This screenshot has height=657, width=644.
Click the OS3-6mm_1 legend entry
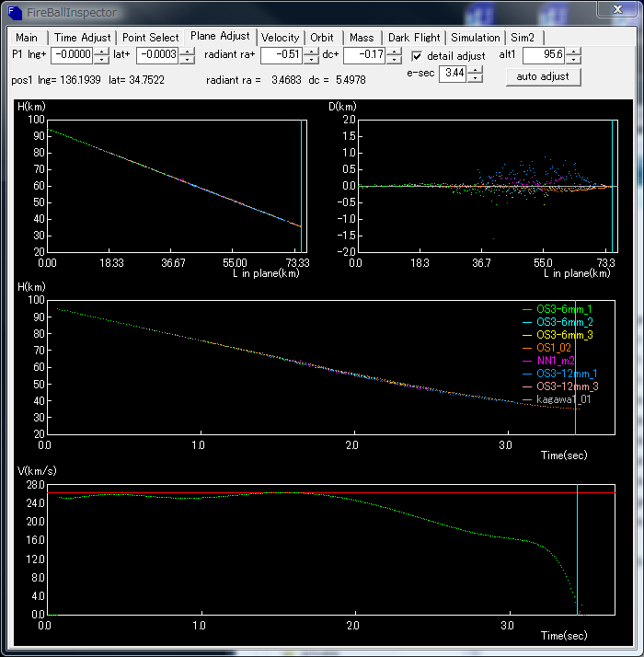564,309
